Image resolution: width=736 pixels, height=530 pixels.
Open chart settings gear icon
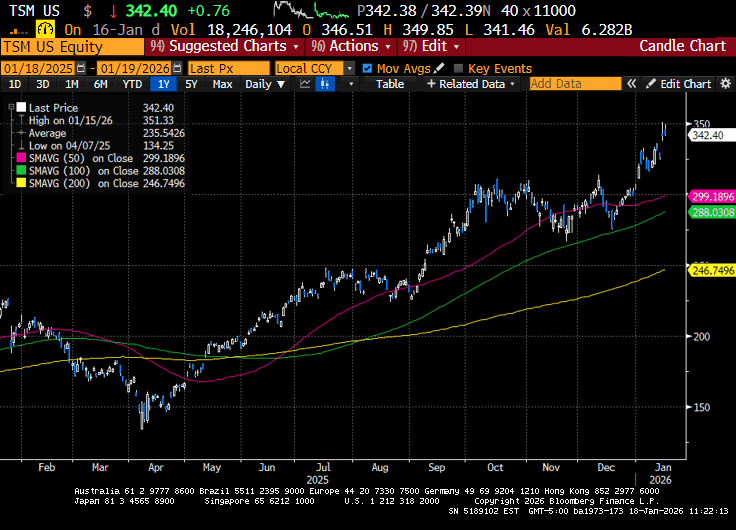pyautogui.click(x=724, y=84)
